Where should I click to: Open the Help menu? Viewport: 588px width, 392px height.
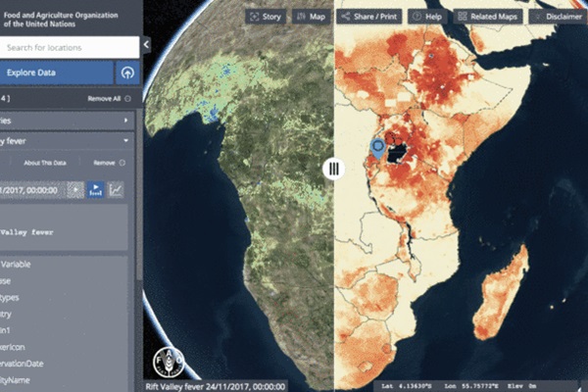pyautogui.click(x=427, y=17)
